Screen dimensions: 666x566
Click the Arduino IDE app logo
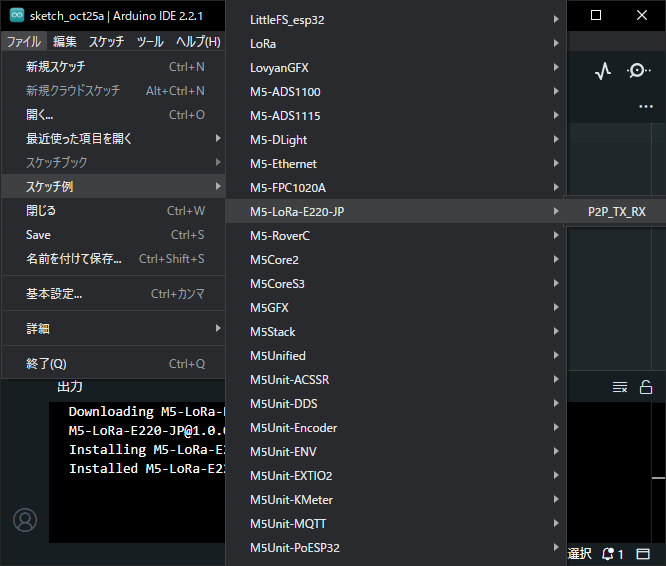pyautogui.click(x=17, y=15)
